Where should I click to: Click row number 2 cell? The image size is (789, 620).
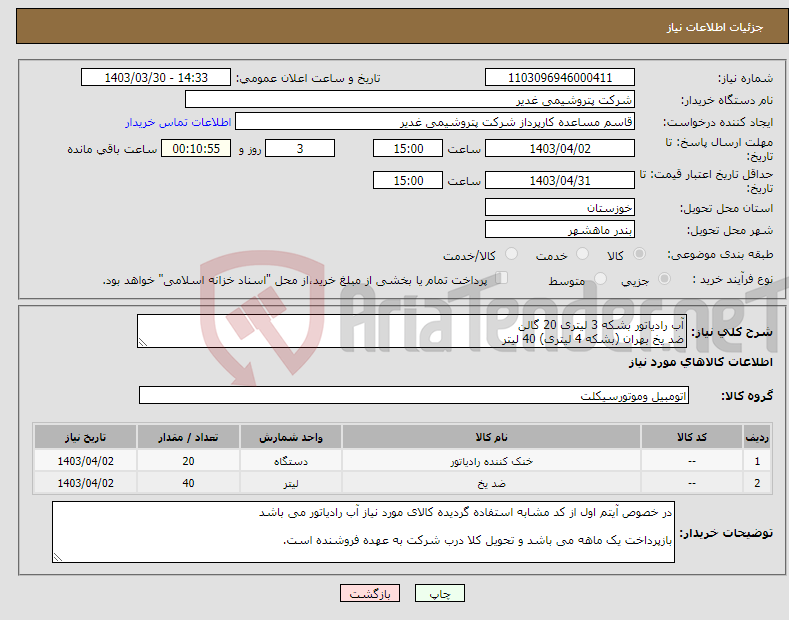757,483
